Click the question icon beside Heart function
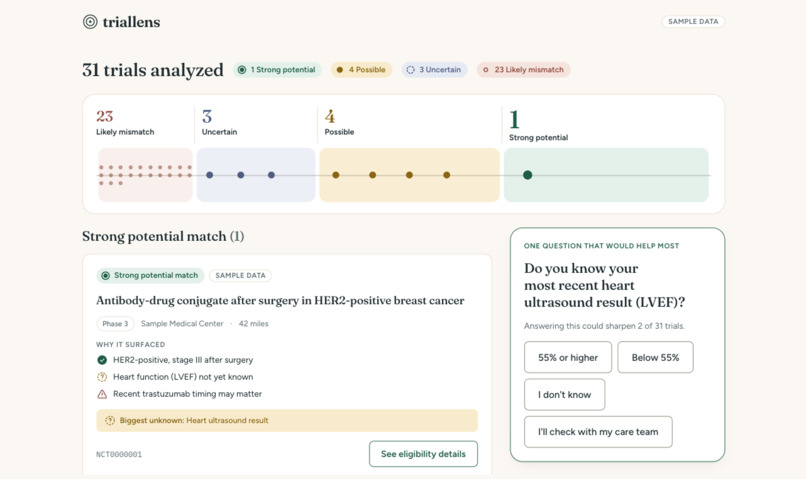Image resolution: width=806 pixels, height=479 pixels. [x=102, y=377]
